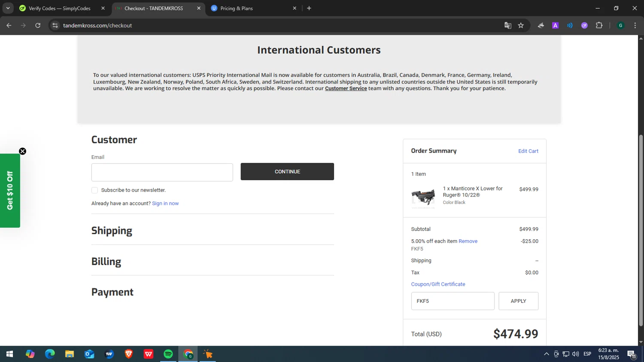Viewport: 644px width, 362px height.
Task: Show hidden system tray icons
Action: (x=546, y=354)
